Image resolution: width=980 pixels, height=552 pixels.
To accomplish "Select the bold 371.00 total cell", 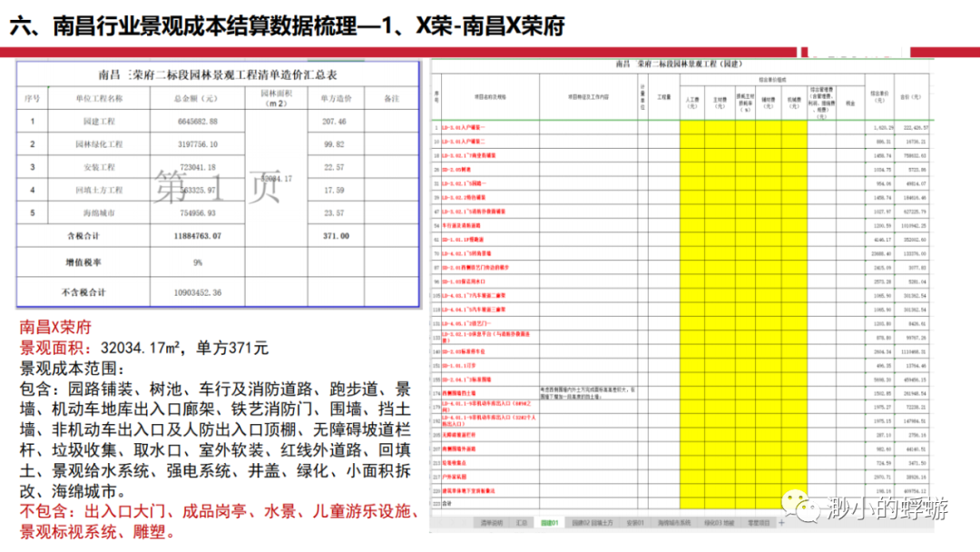I will [x=336, y=236].
